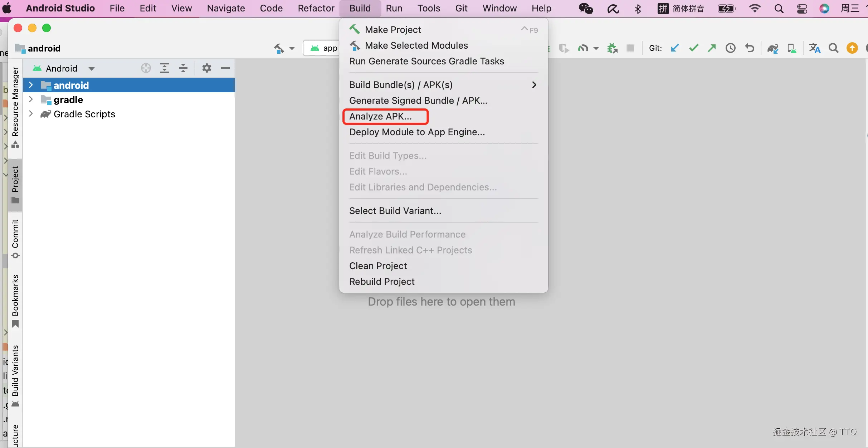Toggle Build Variants side panel
The width and height of the screenshot is (868, 448).
tap(15, 375)
